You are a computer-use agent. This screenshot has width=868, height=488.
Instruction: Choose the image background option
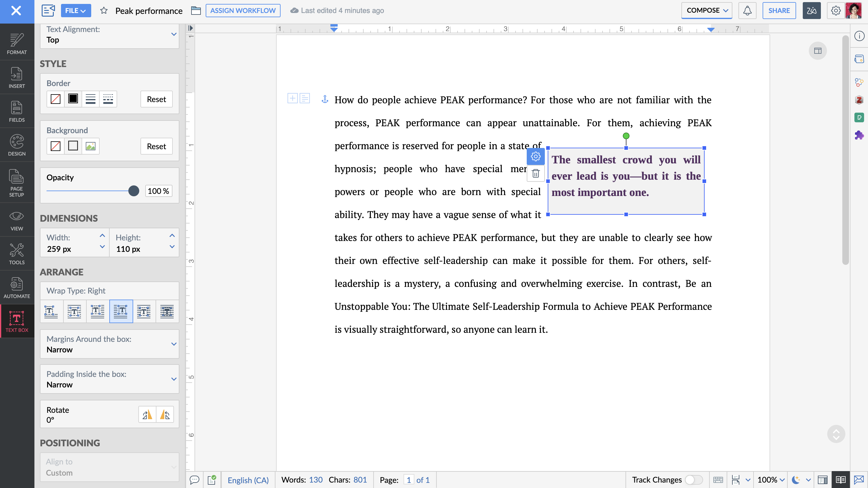coord(90,146)
